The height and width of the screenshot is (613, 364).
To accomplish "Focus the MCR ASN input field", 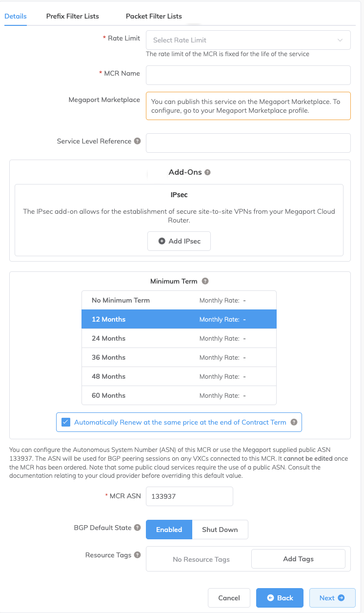I will [x=189, y=496].
